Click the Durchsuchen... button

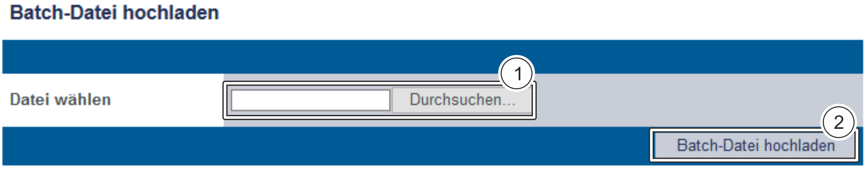coord(462,100)
